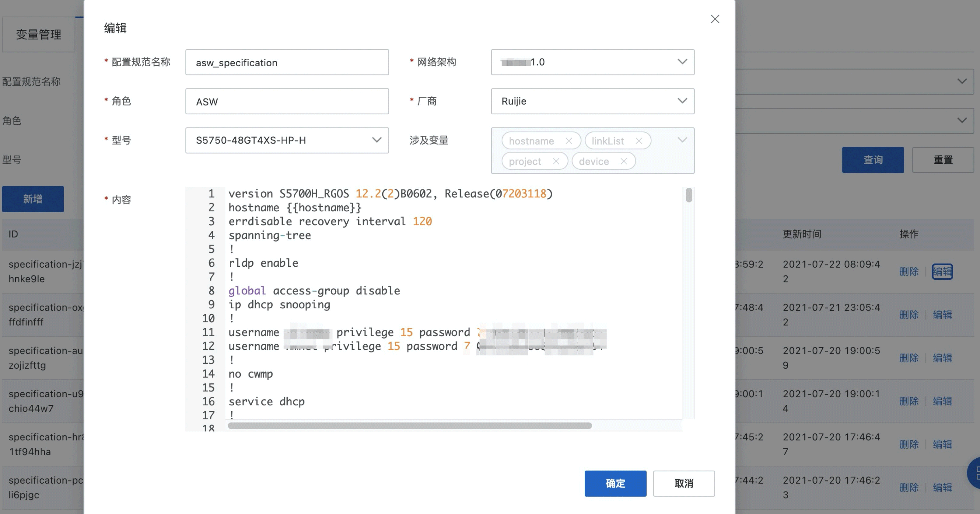Click 删除 link for row updated 2021-07-20 17:46:23

pos(909,487)
